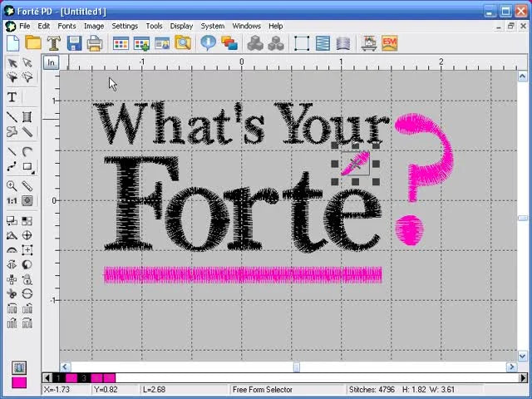Select the solid arrow selection tool
The image size is (532, 399).
click(x=12, y=63)
